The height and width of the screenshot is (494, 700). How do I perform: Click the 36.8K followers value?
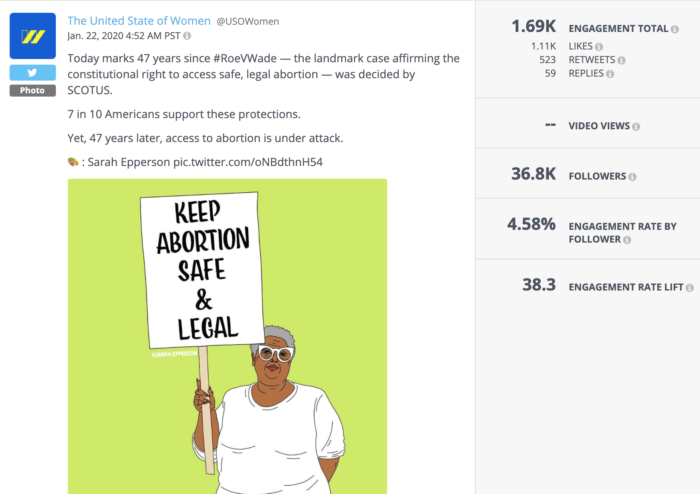point(532,174)
